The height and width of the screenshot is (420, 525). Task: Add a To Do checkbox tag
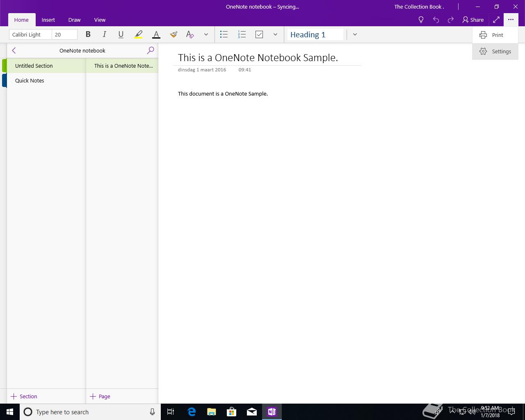(x=259, y=34)
